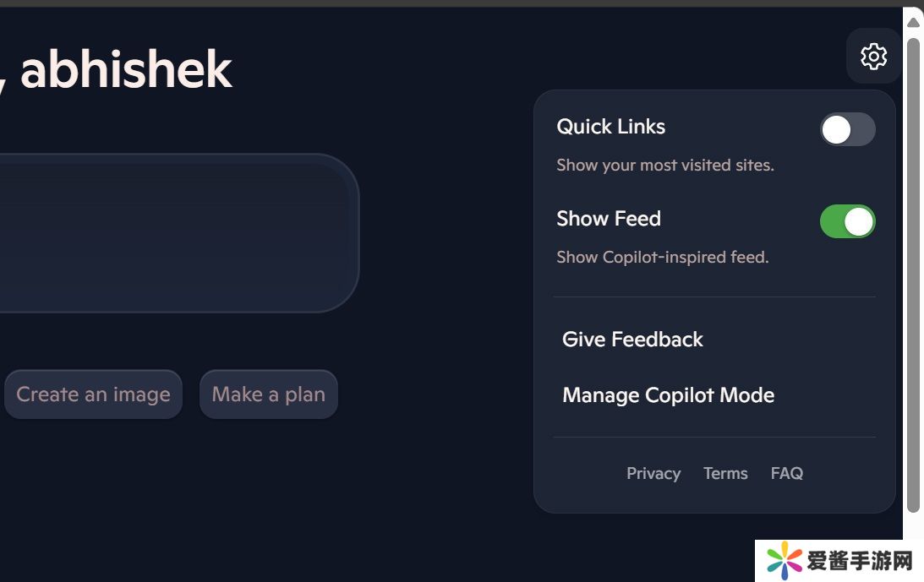Open the Terms link
The image size is (924, 582).
[725, 474]
